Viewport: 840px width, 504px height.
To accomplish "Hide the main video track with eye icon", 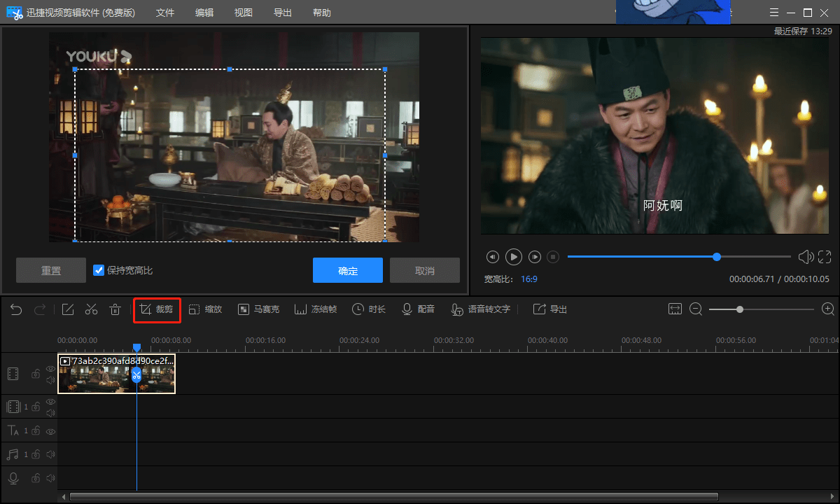I will coord(50,368).
